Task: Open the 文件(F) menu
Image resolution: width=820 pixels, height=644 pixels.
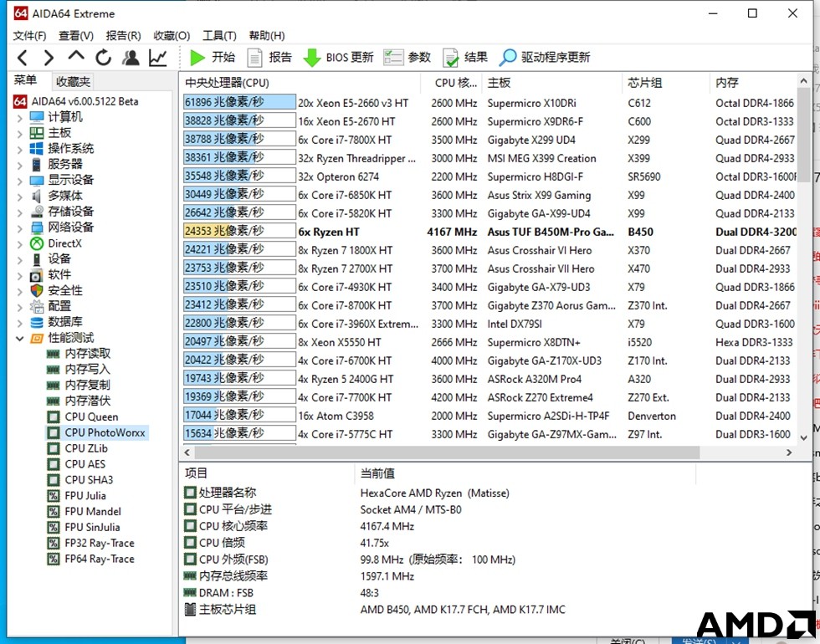Action: click(x=29, y=35)
